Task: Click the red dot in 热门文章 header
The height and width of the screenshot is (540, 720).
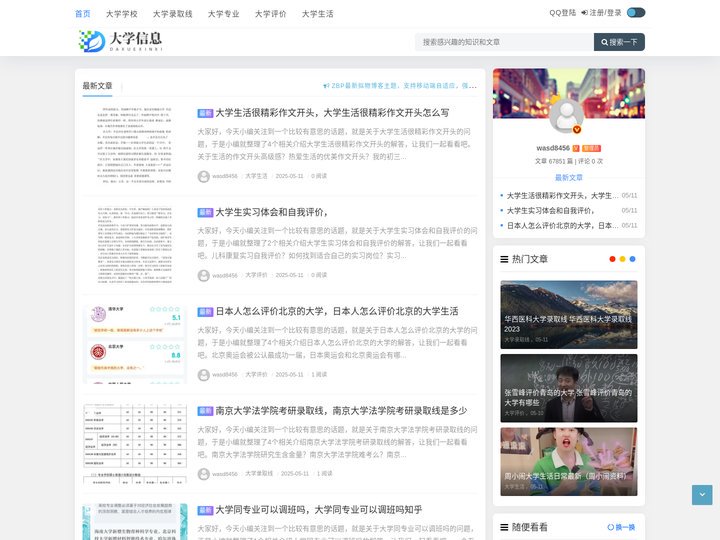Action: pos(612,259)
